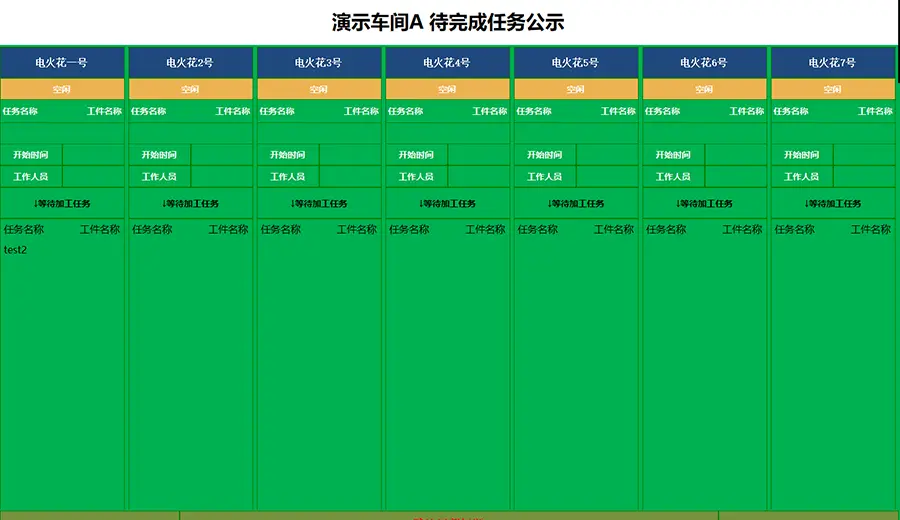Click 工作人员 label in 电火花4号 column
The height and width of the screenshot is (520, 900).
click(x=417, y=177)
